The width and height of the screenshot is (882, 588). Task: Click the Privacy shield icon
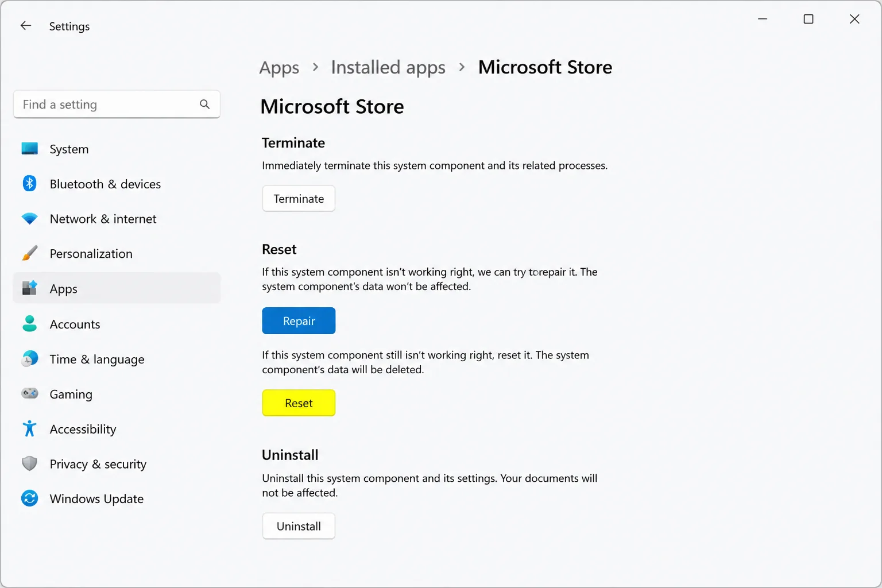pos(29,463)
